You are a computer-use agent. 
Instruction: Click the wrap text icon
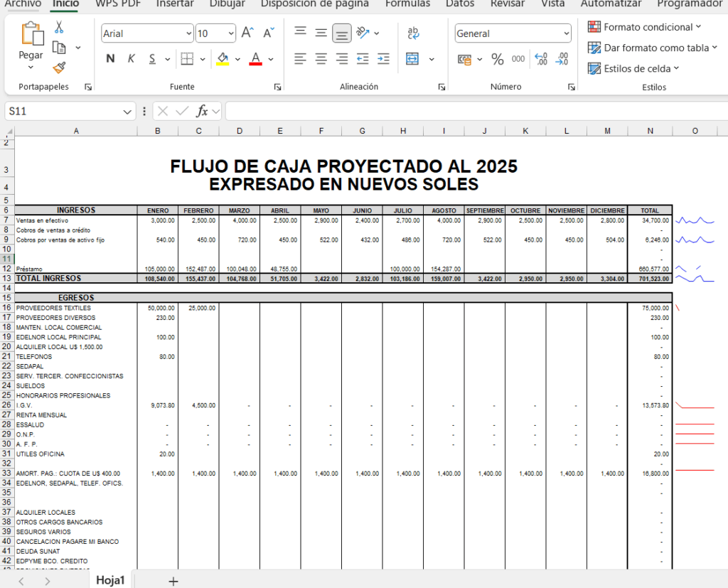point(413,33)
